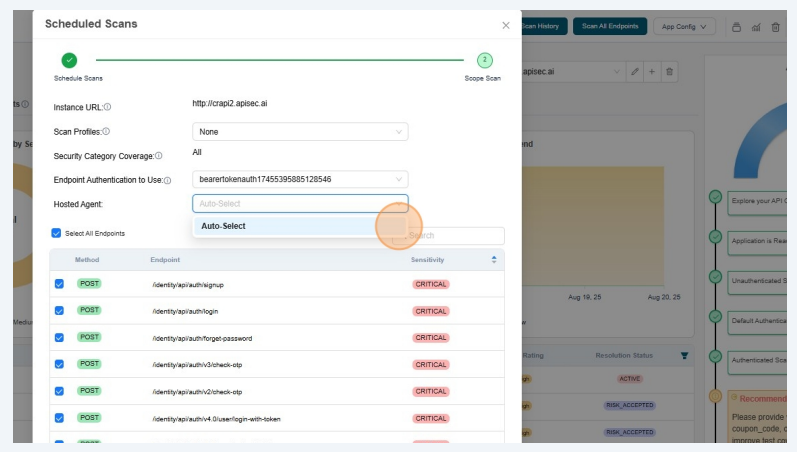Open the Endpoint Authentication to Use dropdown
This screenshot has height=452, width=797.
[x=300, y=179]
